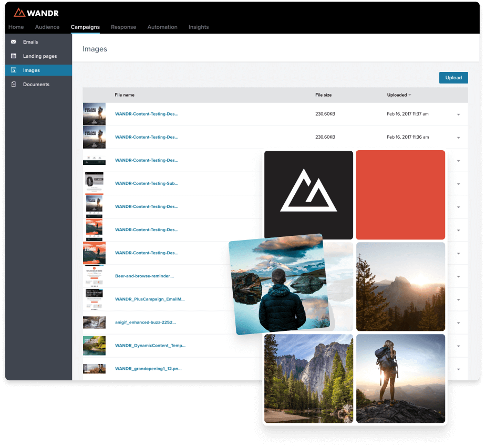Screen dimensions: 485x448
Task: Click the Upload button
Action: pos(453,78)
